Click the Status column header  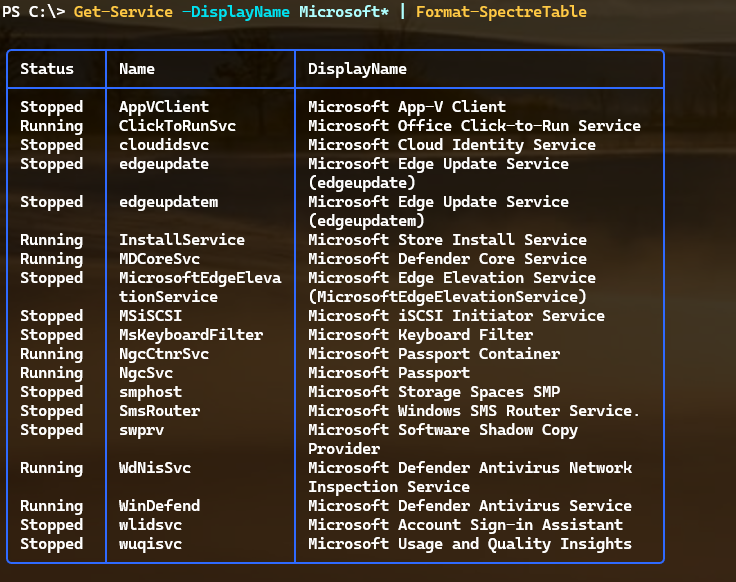coord(47,69)
